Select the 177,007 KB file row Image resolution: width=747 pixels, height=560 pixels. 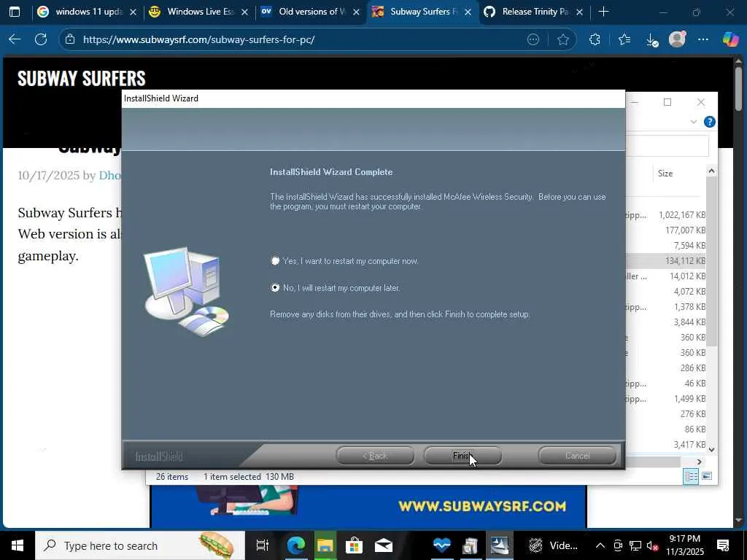tap(665, 230)
